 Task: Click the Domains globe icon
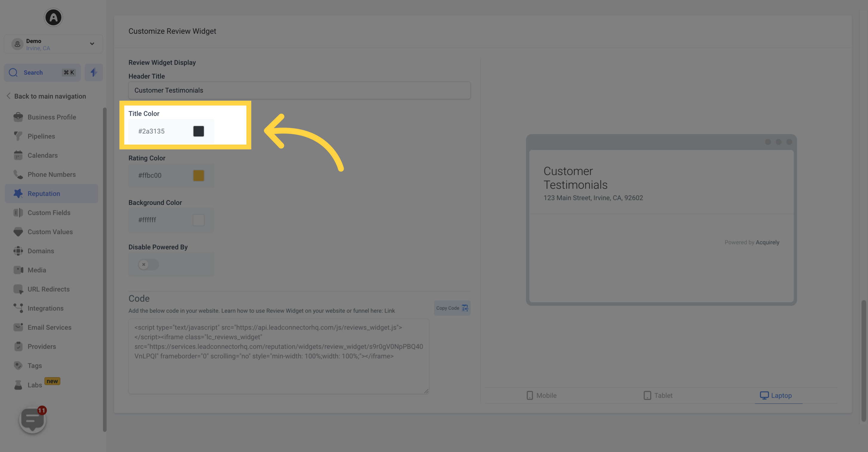point(18,251)
